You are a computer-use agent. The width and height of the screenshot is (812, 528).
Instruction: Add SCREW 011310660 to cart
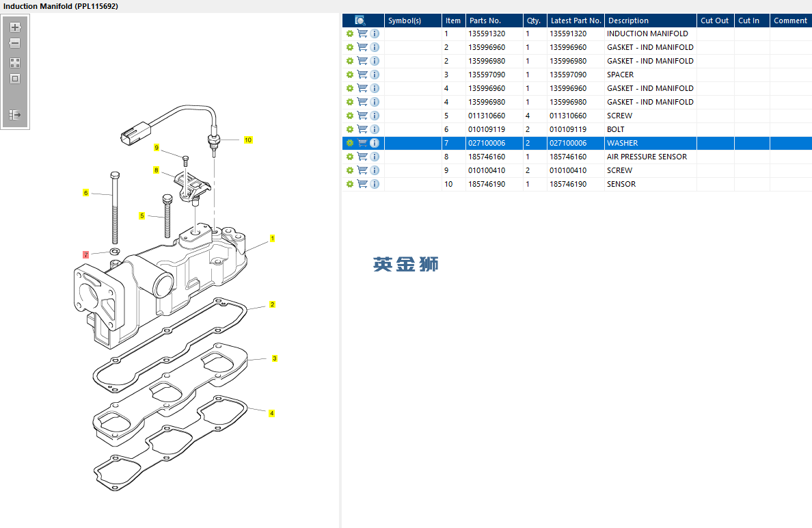(x=362, y=116)
